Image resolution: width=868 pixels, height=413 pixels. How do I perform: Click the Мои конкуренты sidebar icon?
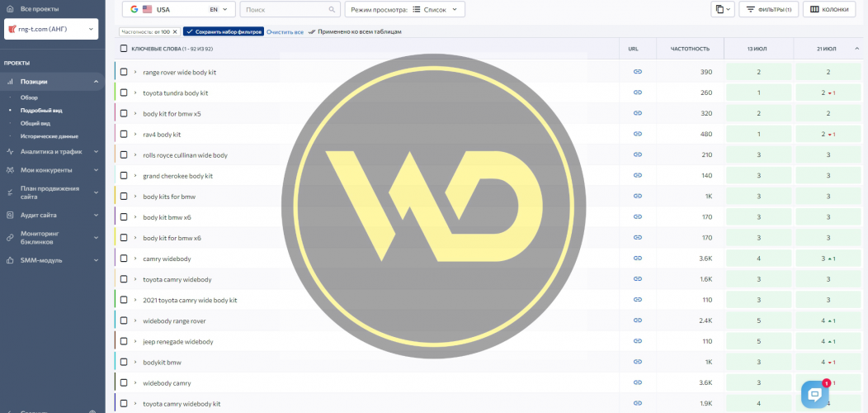(x=10, y=170)
